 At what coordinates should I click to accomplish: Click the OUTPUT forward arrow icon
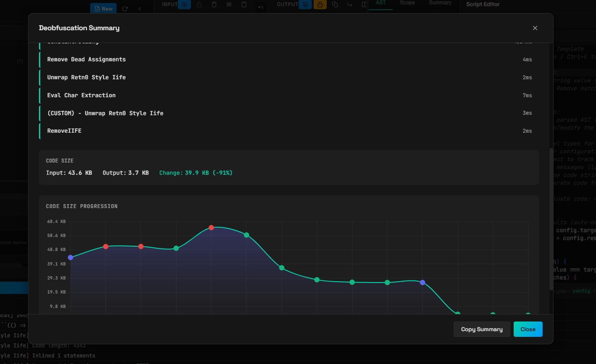click(x=349, y=5)
